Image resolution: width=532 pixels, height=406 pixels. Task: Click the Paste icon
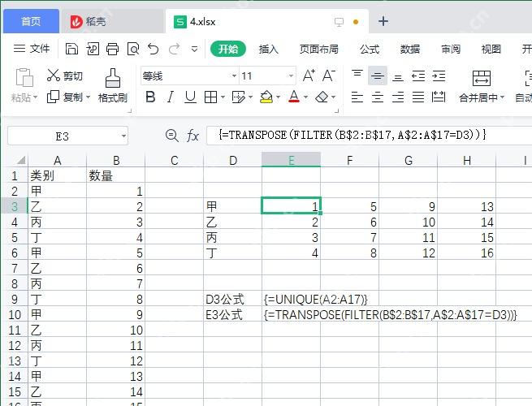(x=24, y=78)
